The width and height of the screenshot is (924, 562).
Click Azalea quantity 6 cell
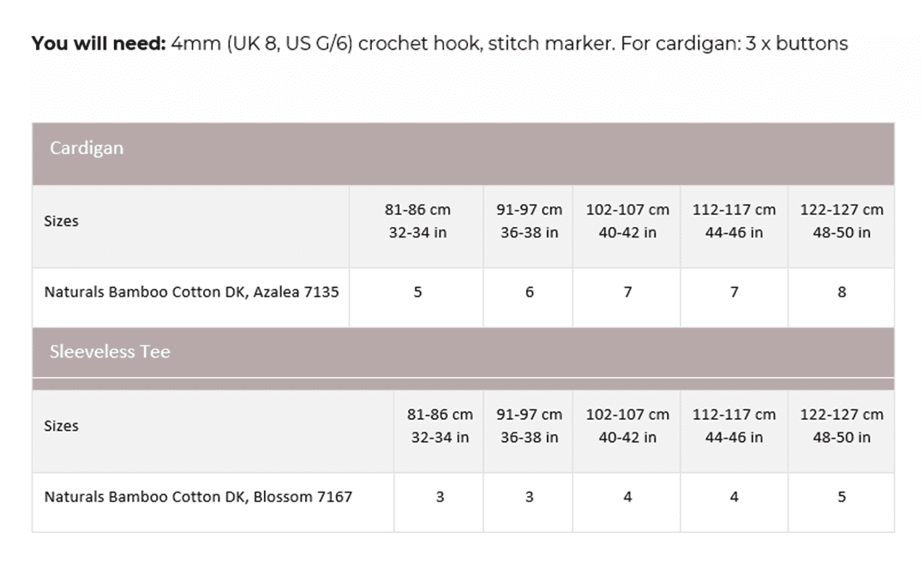(529, 292)
